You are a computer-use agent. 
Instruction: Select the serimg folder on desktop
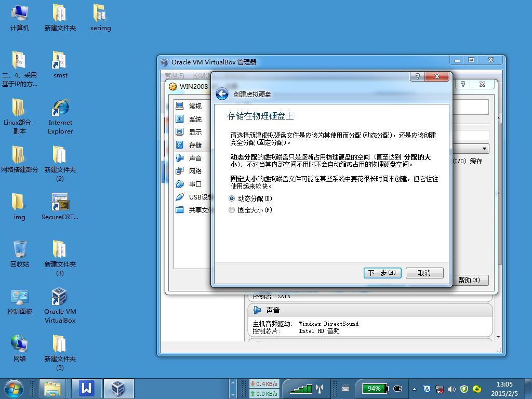point(100,18)
